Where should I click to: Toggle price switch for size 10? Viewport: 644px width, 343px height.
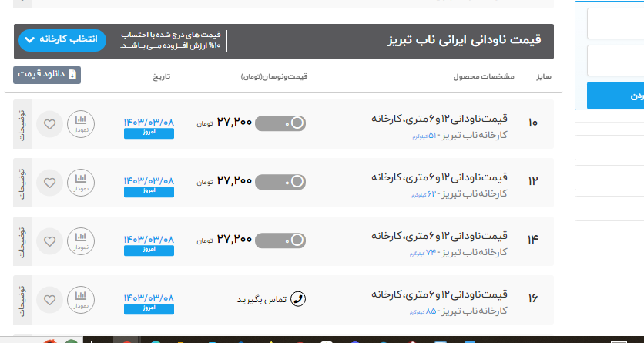(280, 123)
